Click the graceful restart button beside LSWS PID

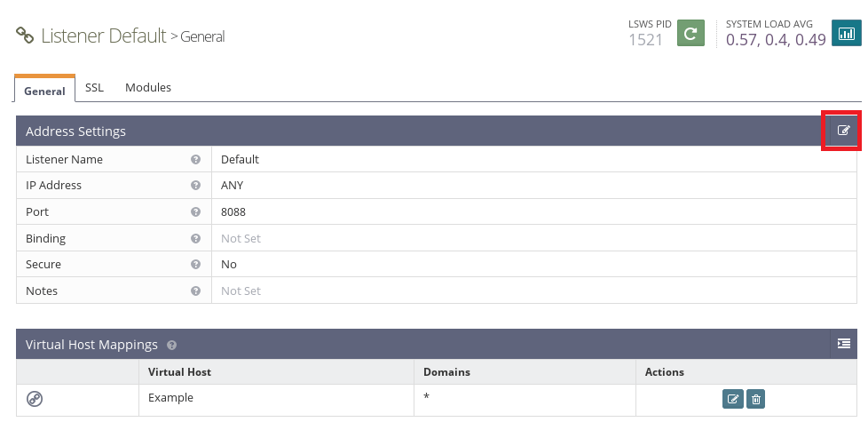[690, 34]
